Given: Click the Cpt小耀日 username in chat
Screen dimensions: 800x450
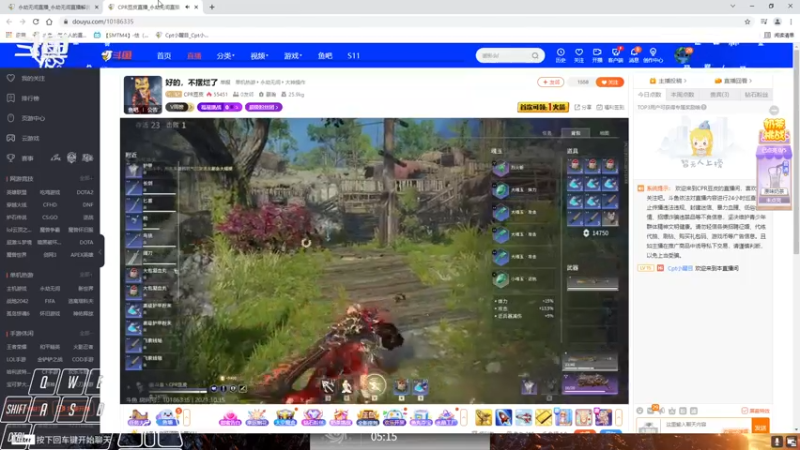Looking at the screenshot, I should pos(680,268).
